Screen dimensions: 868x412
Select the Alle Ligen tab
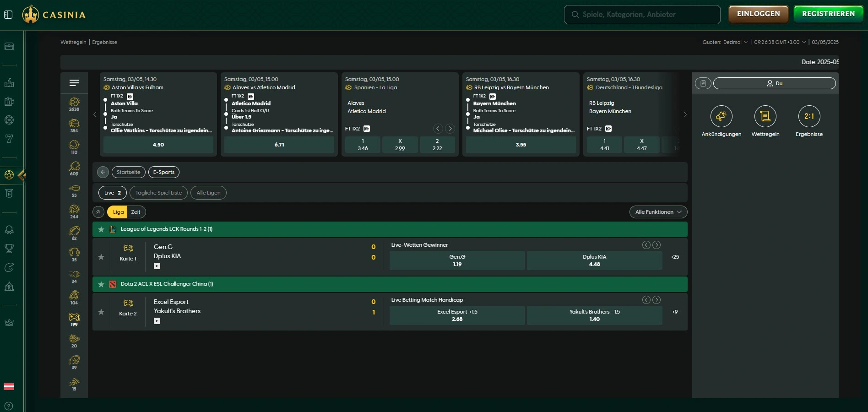point(208,193)
